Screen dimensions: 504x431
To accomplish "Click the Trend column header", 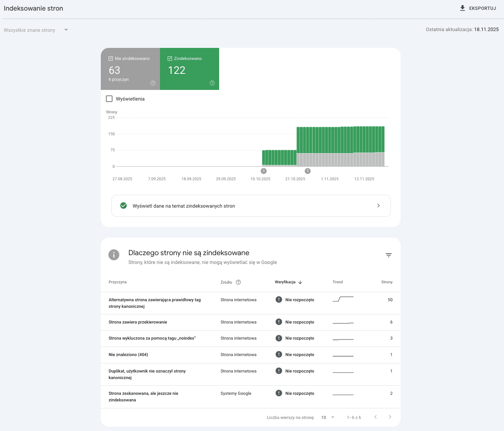I will [x=338, y=282].
